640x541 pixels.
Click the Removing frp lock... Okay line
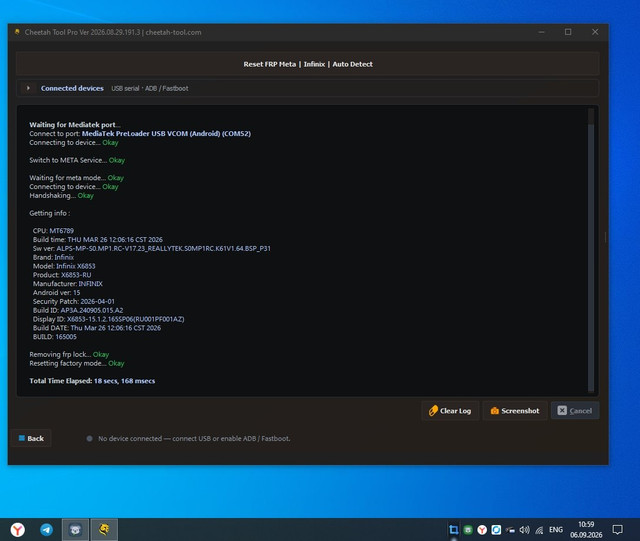(x=69, y=354)
